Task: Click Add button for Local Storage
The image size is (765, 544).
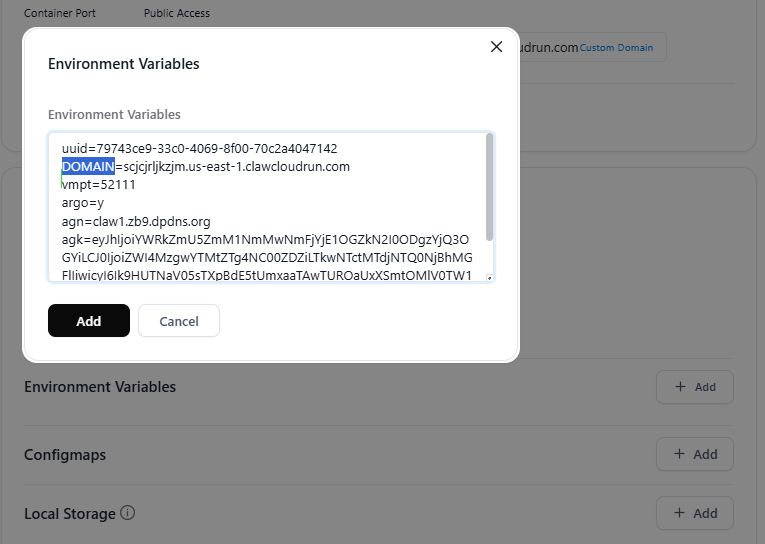Action: [x=695, y=513]
